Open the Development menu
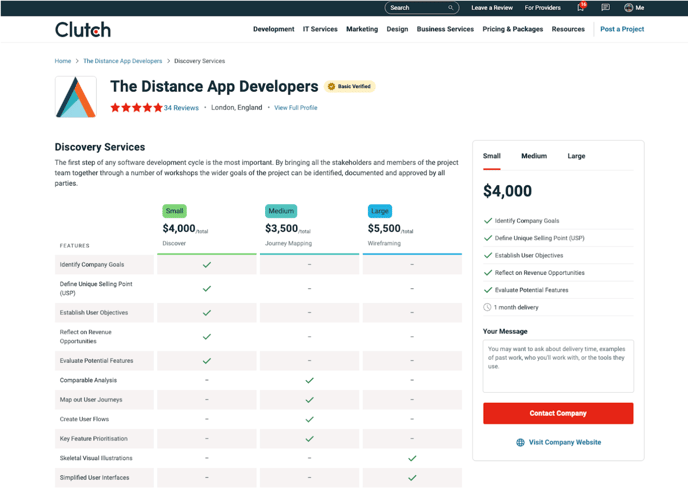The width and height of the screenshot is (688, 489). pos(273,29)
